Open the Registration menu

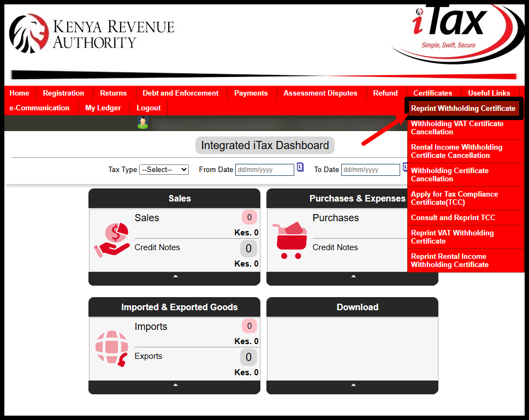click(63, 93)
